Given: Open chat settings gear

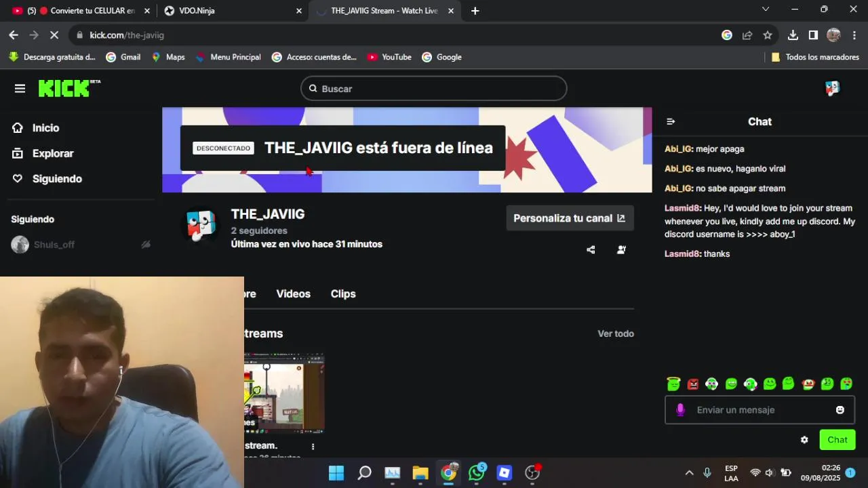Looking at the screenshot, I should pos(804,440).
